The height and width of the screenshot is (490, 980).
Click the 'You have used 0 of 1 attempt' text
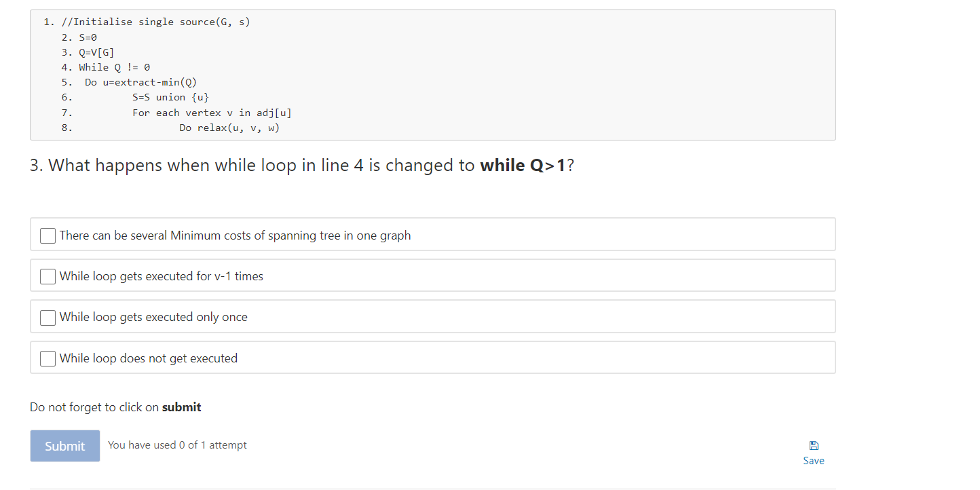pyautogui.click(x=177, y=445)
